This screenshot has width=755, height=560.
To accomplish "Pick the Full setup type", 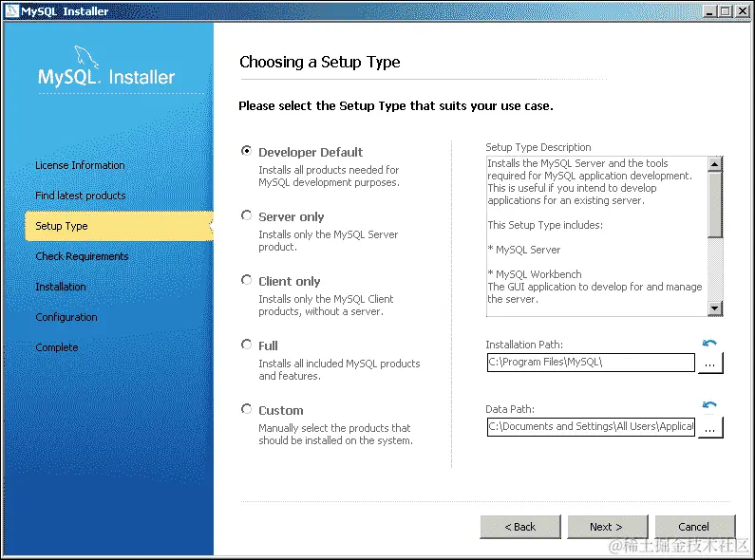I will tap(246, 345).
